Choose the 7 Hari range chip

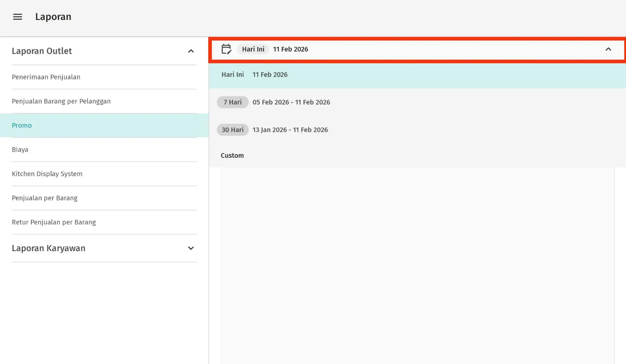pos(232,102)
